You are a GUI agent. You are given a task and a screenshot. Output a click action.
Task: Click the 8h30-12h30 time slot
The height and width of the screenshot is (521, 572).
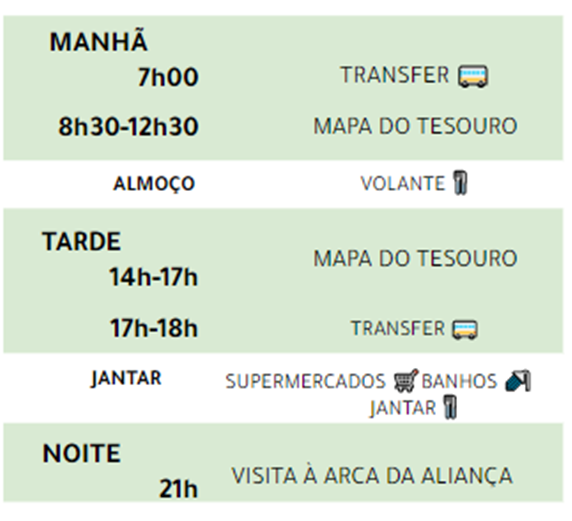click(x=128, y=127)
